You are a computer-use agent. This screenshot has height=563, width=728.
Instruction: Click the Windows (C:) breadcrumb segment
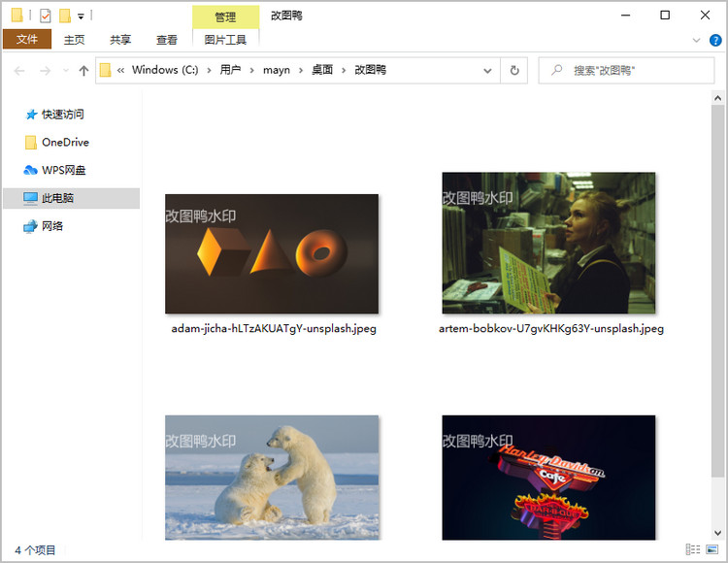pyautogui.click(x=165, y=70)
